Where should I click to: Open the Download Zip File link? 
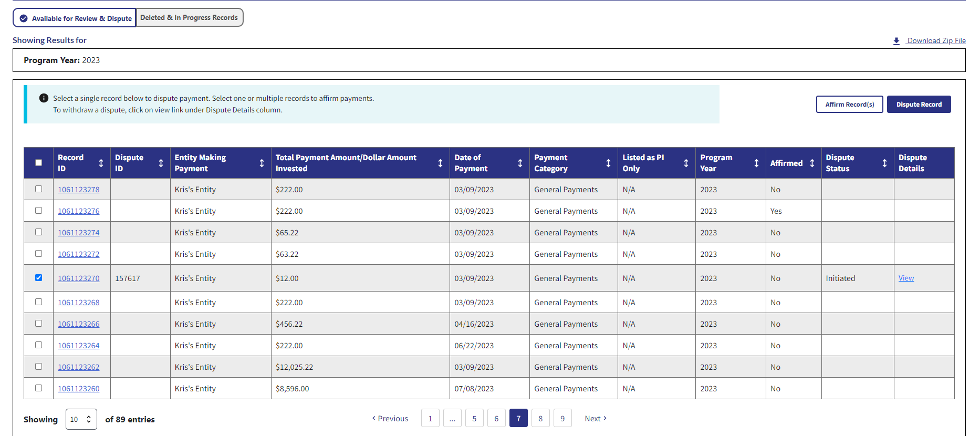coord(935,40)
